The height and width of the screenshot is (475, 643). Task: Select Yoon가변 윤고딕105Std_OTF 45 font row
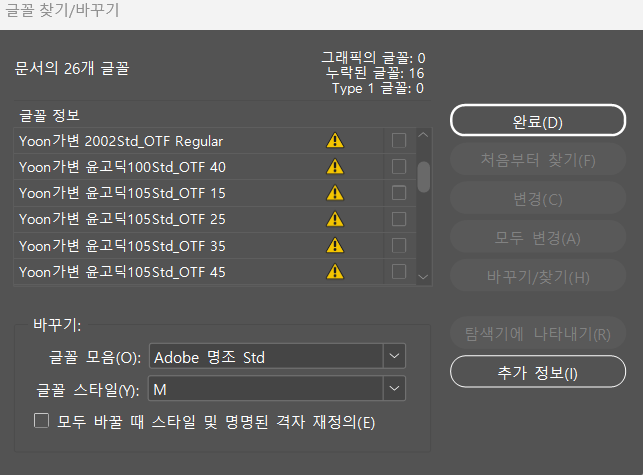coord(215,272)
